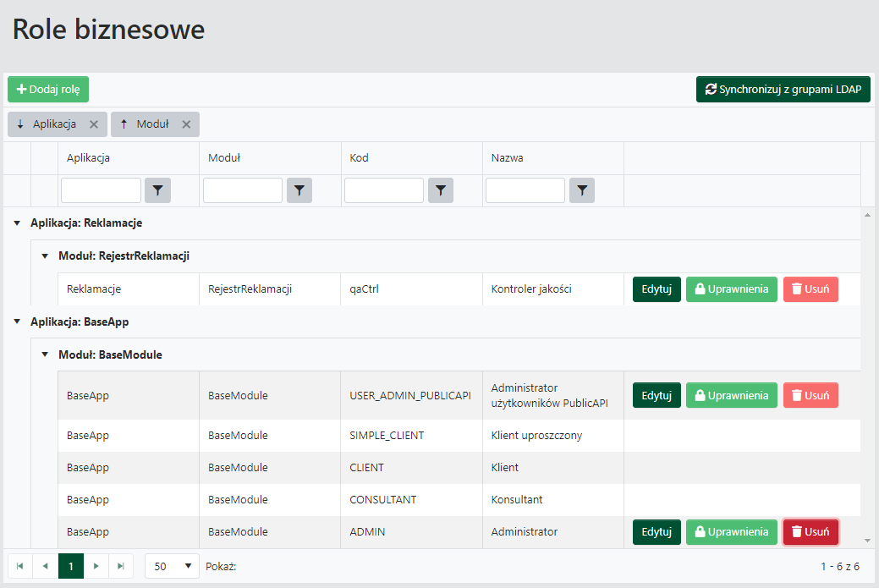Viewport: 879px width, 588px height.
Task: Open the Moduł column filter menu
Action: tap(299, 190)
